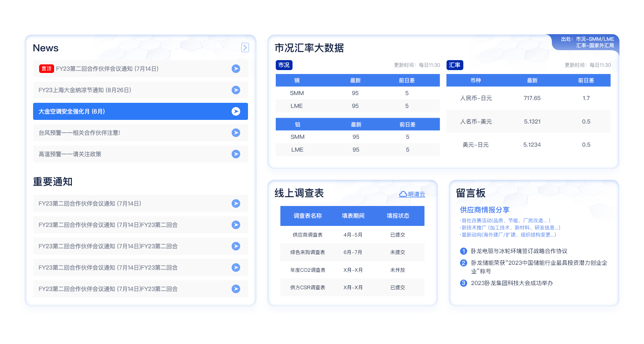Viewport: 644px width, 344px height.
Task: Click 供应商调查表 survey entry
Action: (307, 235)
